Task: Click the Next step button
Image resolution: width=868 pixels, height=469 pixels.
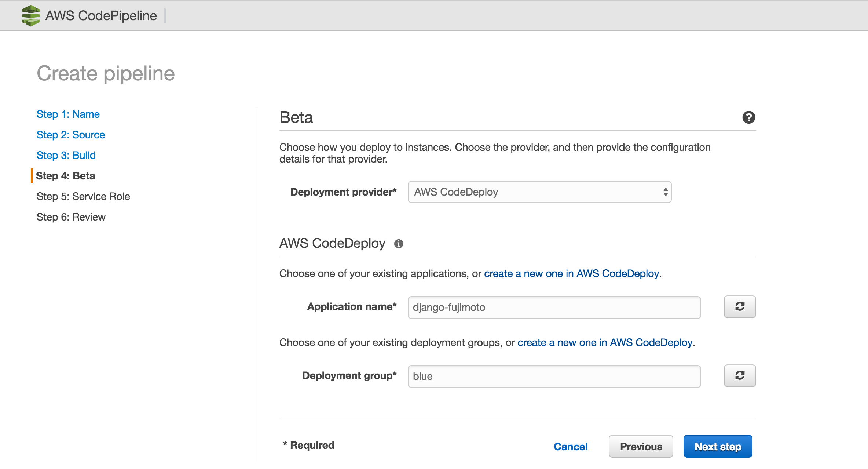Action: (x=718, y=446)
